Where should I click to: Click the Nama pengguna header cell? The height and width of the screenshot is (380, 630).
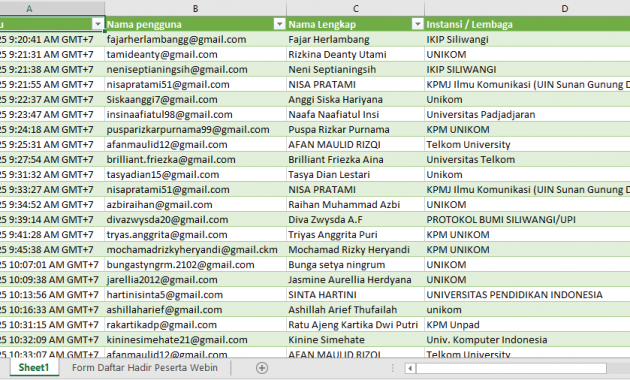tap(196, 24)
